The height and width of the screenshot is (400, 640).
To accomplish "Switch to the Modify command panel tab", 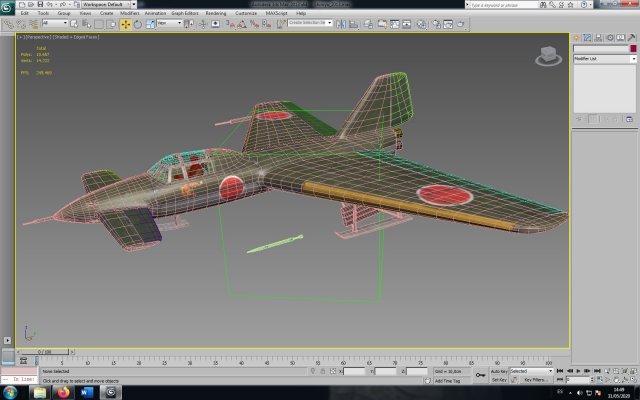I will click(x=587, y=38).
